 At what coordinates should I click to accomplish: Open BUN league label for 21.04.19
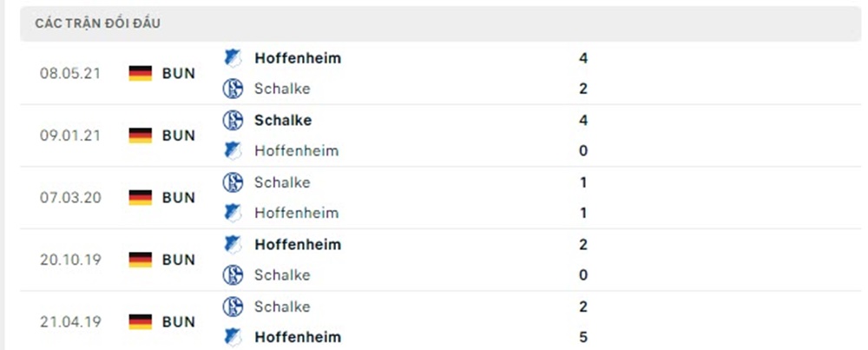tap(179, 322)
